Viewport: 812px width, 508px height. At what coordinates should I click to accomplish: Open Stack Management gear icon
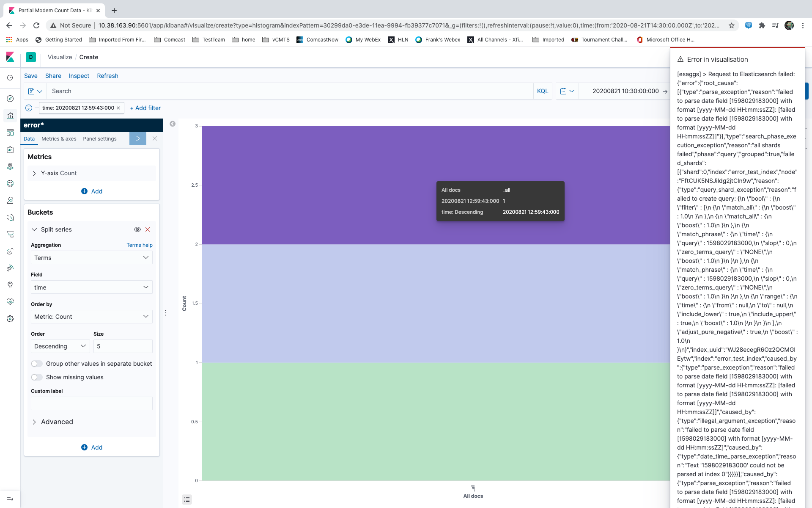(x=10, y=319)
